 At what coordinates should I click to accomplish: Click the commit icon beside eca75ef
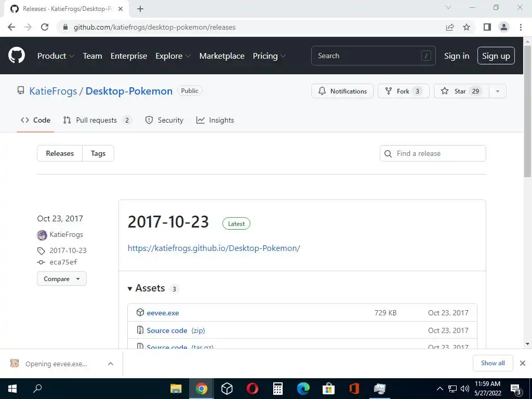tap(41, 262)
